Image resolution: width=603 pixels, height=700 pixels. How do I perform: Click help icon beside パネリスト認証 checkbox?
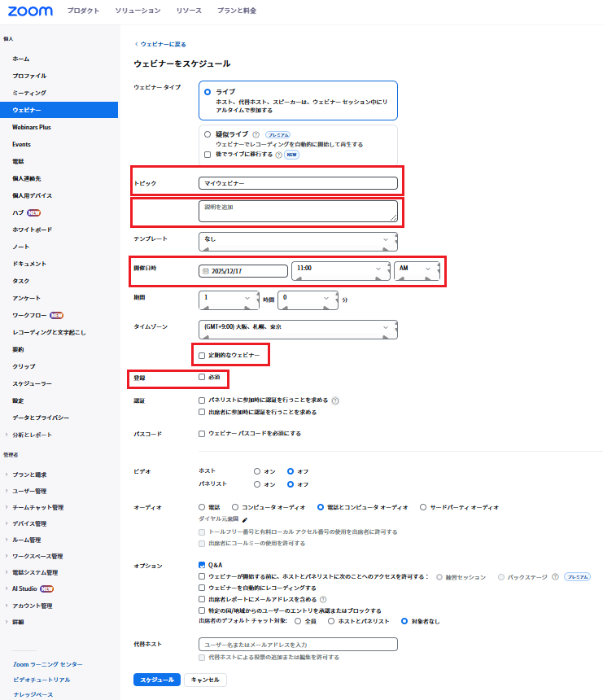pyautogui.click(x=335, y=400)
